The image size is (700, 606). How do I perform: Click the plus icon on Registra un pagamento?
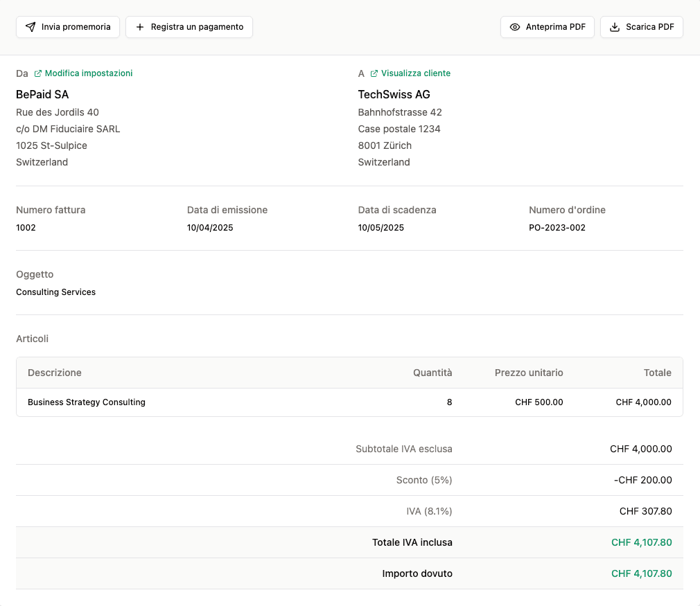140,27
